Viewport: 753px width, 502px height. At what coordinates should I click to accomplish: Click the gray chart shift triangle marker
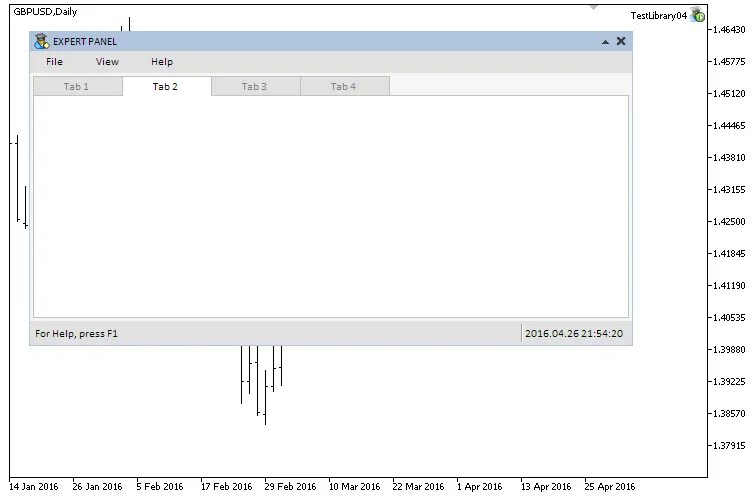pyautogui.click(x=594, y=7)
